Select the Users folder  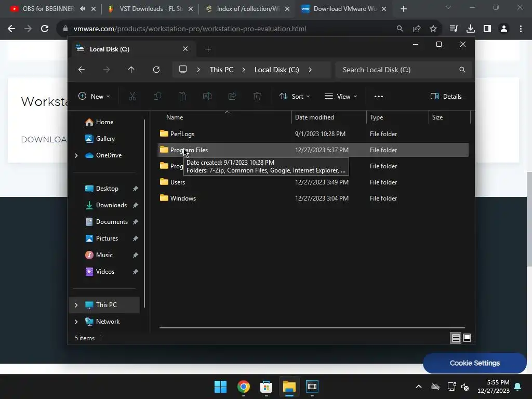pos(178,182)
